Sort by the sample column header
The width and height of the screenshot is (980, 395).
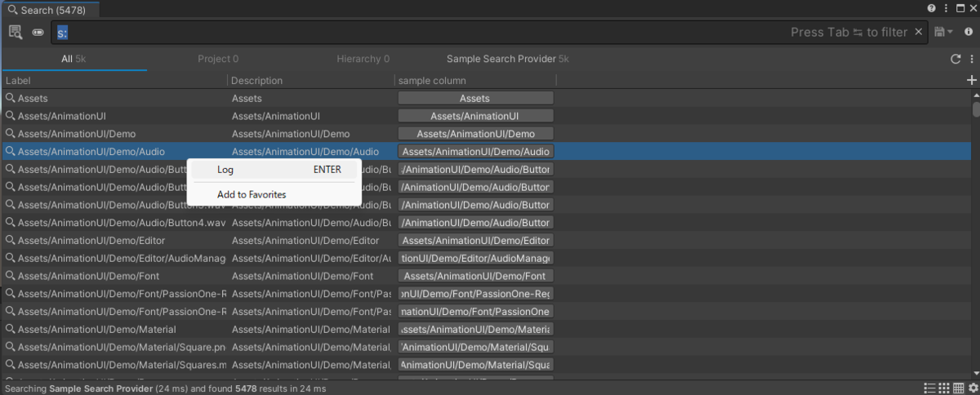pos(475,81)
